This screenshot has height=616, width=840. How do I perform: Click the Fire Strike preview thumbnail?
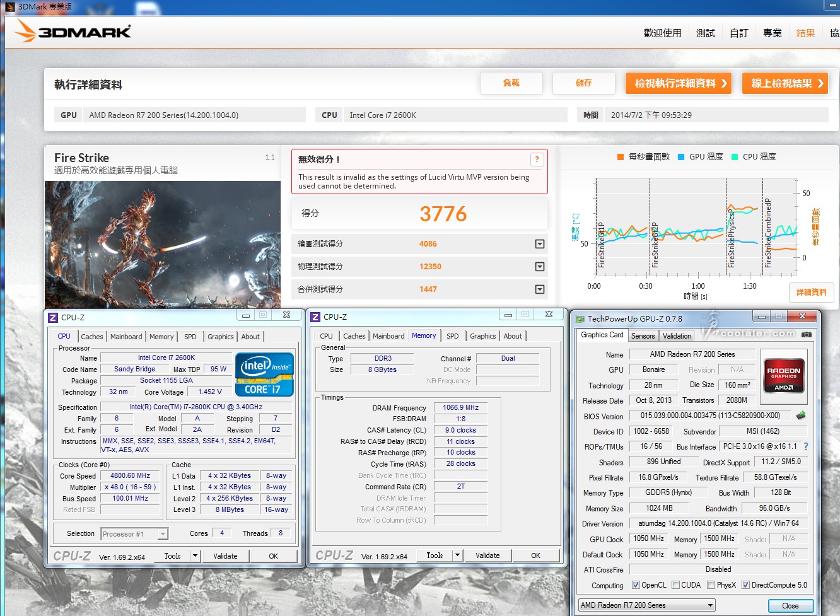[163, 245]
